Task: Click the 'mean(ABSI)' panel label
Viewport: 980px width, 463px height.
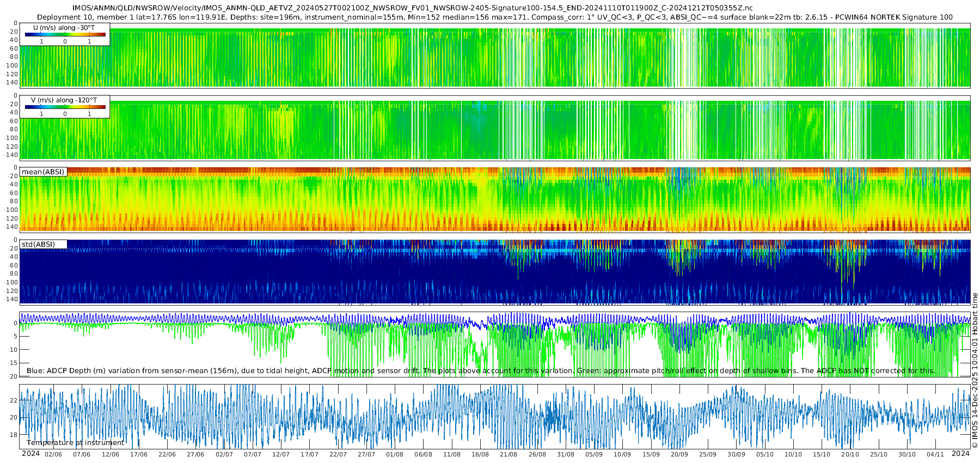Action: (43, 172)
